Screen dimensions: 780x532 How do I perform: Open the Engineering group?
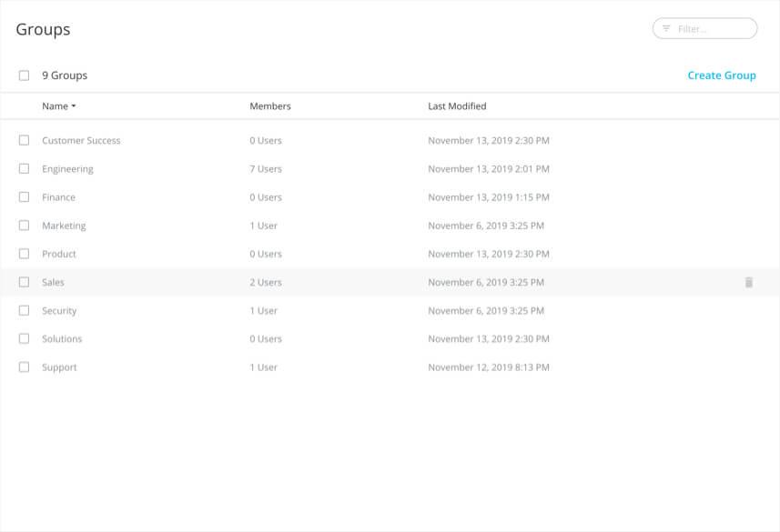(x=67, y=169)
